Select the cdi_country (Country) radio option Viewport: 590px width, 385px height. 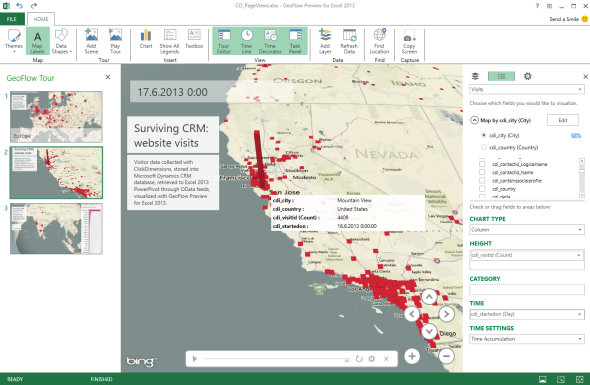(x=484, y=147)
